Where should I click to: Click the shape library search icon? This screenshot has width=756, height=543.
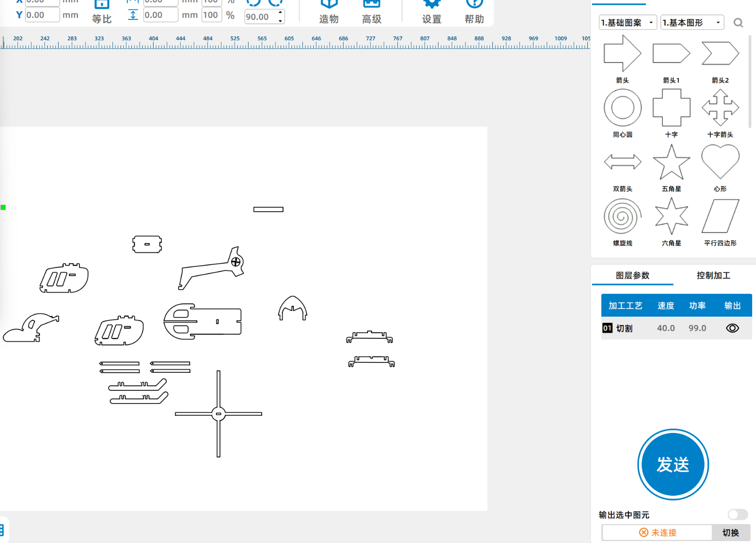pos(738,23)
